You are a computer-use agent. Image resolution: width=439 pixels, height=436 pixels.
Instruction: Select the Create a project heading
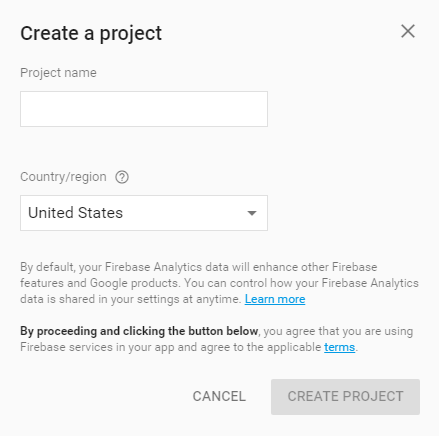(91, 34)
